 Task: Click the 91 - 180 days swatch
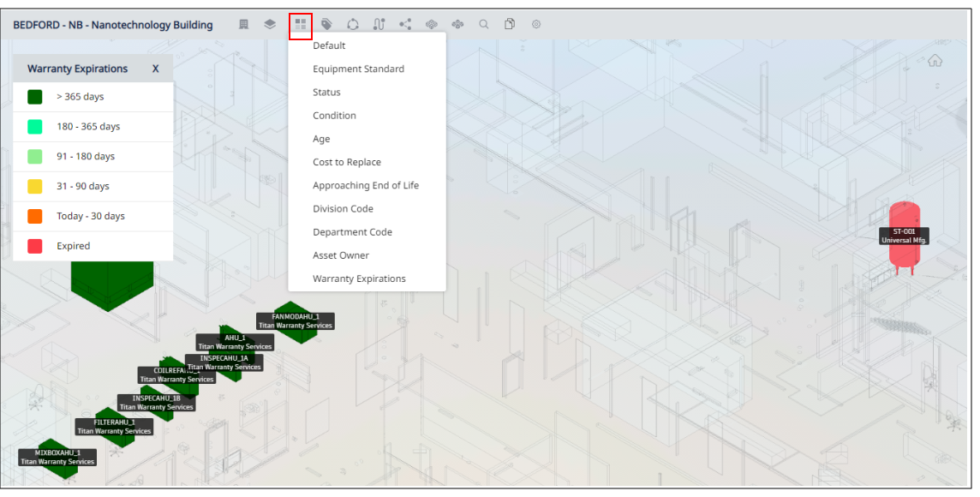coord(35,156)
